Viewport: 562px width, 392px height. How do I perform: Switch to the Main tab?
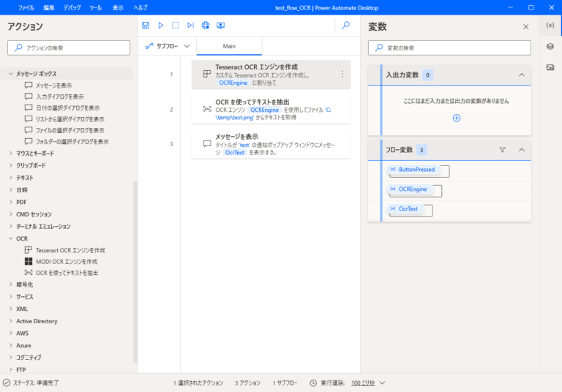(x=229, y=46)
